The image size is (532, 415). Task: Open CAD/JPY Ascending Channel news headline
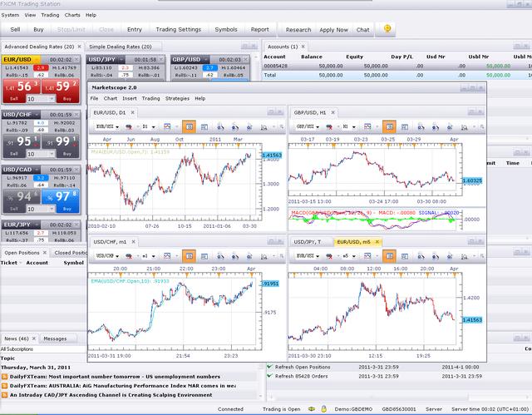111,395
